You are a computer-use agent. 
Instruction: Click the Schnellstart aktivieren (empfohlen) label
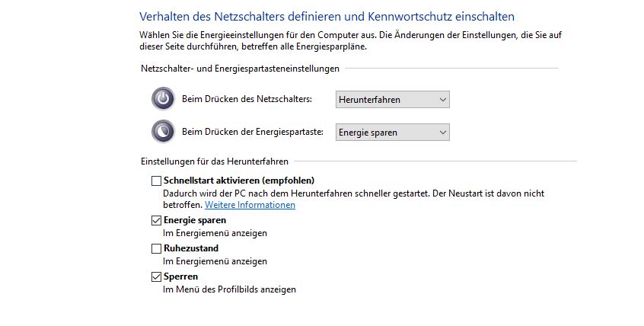[x=239, y=181]
